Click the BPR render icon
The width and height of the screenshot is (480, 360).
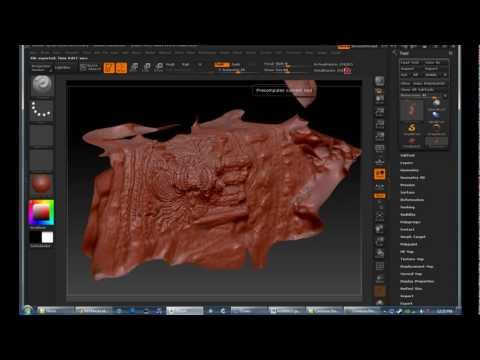click(380, 81)
